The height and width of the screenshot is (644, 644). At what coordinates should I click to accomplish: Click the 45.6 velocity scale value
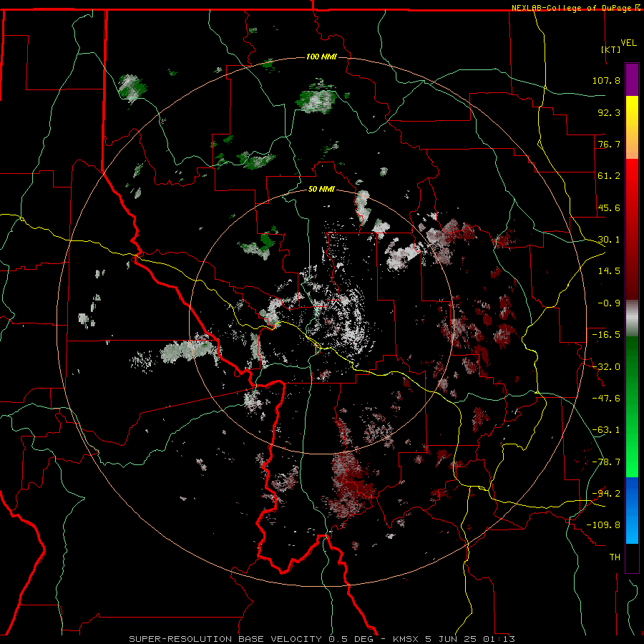[609, 208]
